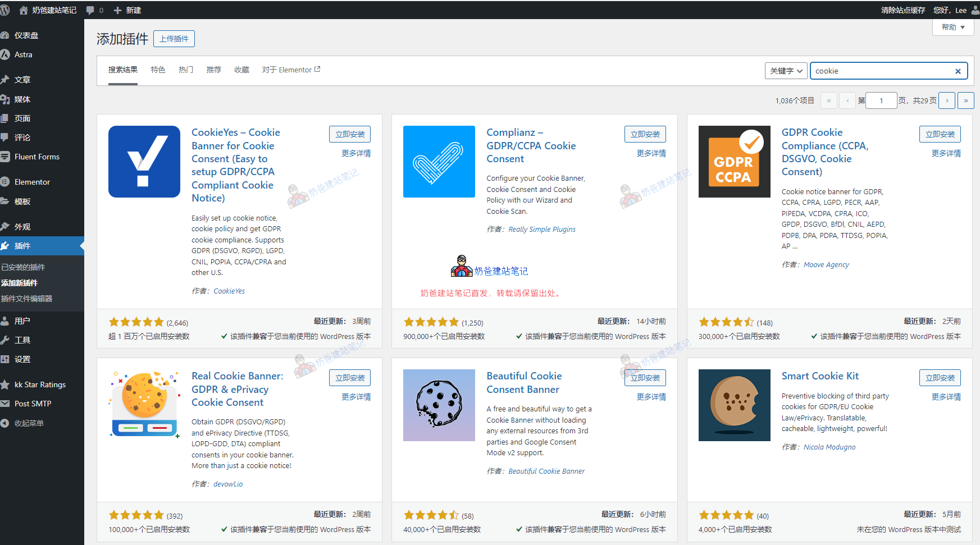
Task: Open the 关键字 search type dropdown
Action: (786, 71)
